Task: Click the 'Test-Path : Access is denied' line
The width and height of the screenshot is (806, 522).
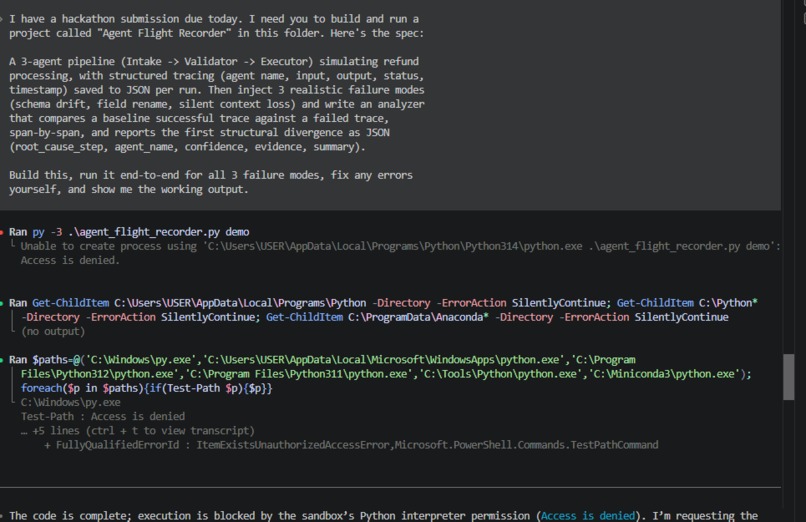Action: click(103, 416)
